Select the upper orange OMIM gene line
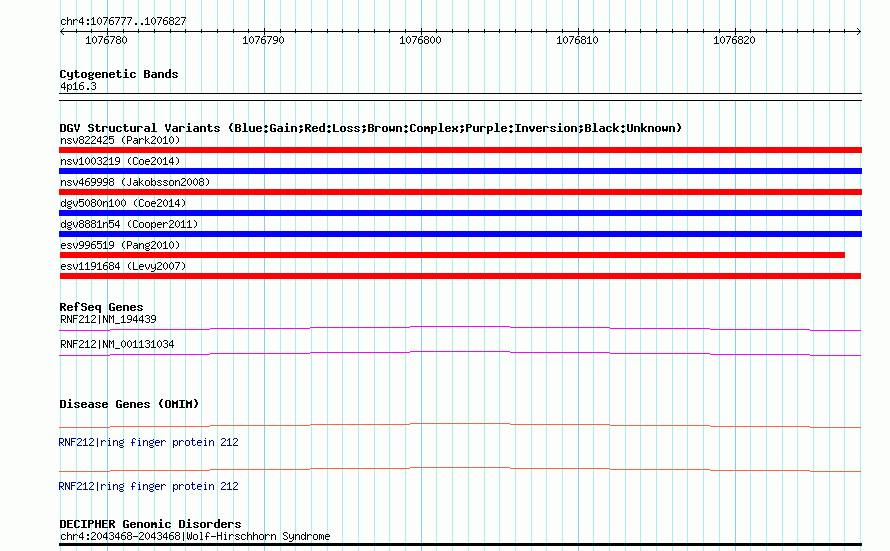 pyautogui.click(x=460, y=425)
